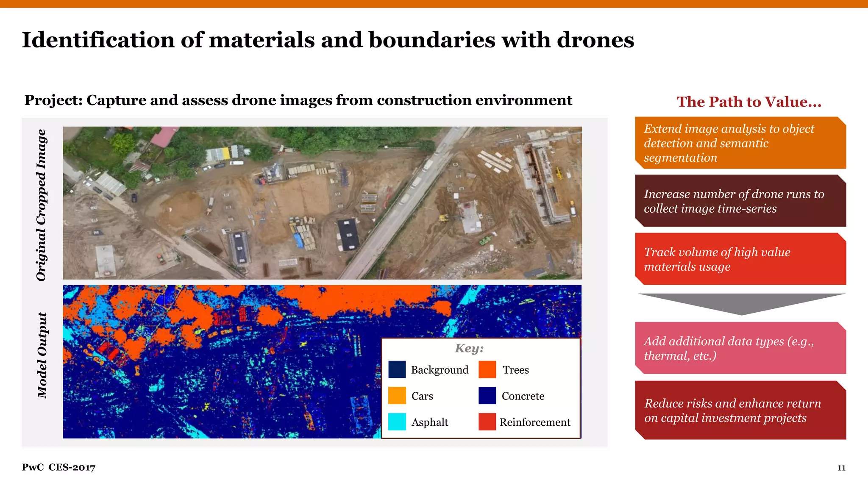This screenshot has height=488, width=868.
Task: Click the slide title 'Identification of materials and boundaries'
Action: coord(328,40)
